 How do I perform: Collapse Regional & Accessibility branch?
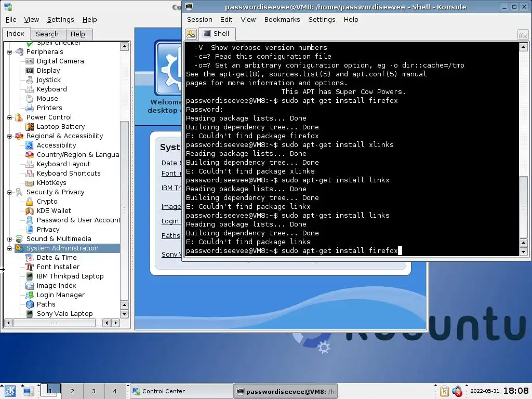point(9,136)
